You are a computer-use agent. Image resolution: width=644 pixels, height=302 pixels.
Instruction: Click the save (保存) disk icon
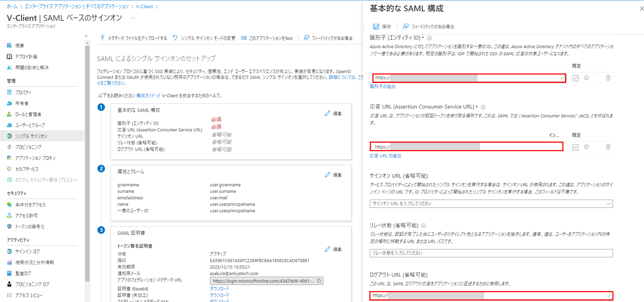(x=376, y=27)
